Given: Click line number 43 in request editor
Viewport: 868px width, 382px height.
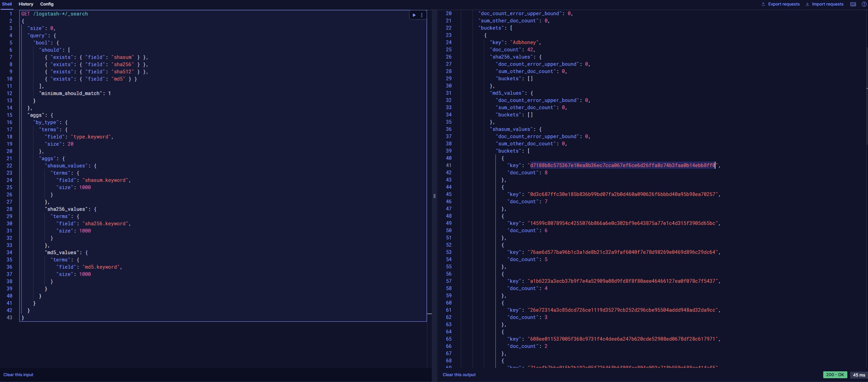Looking at the screenshot, I should [9, 318].
